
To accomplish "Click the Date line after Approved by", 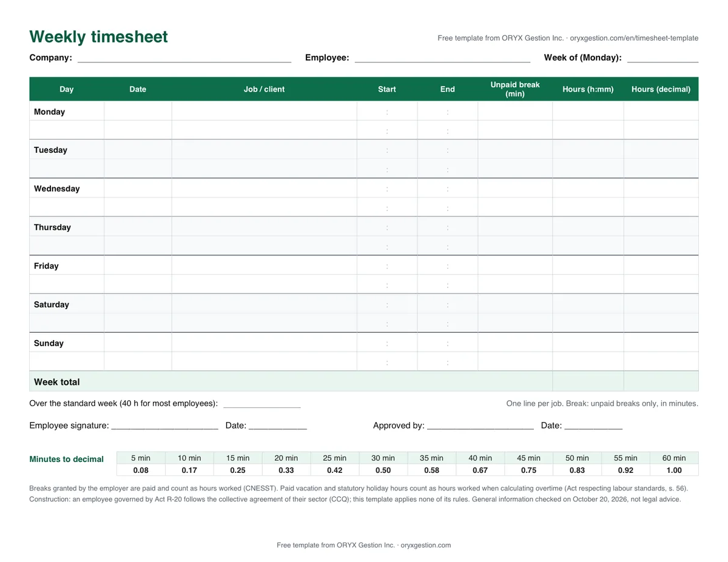I will 593,427.
